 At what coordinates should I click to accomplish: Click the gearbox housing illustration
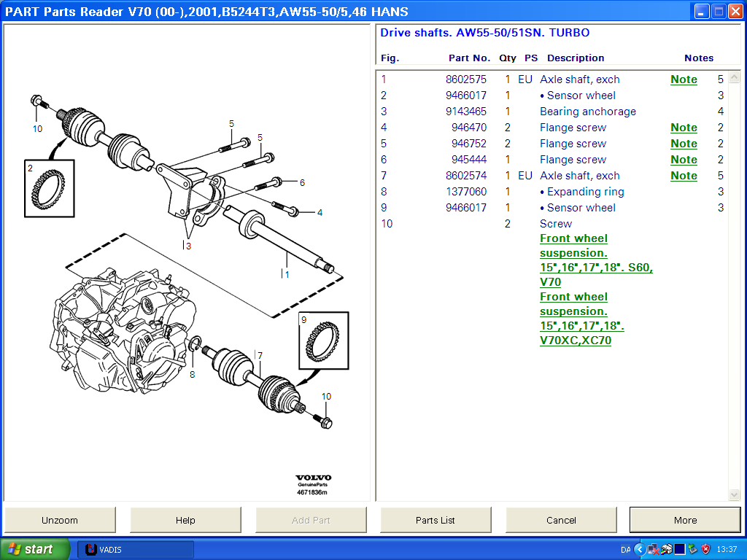123,330
